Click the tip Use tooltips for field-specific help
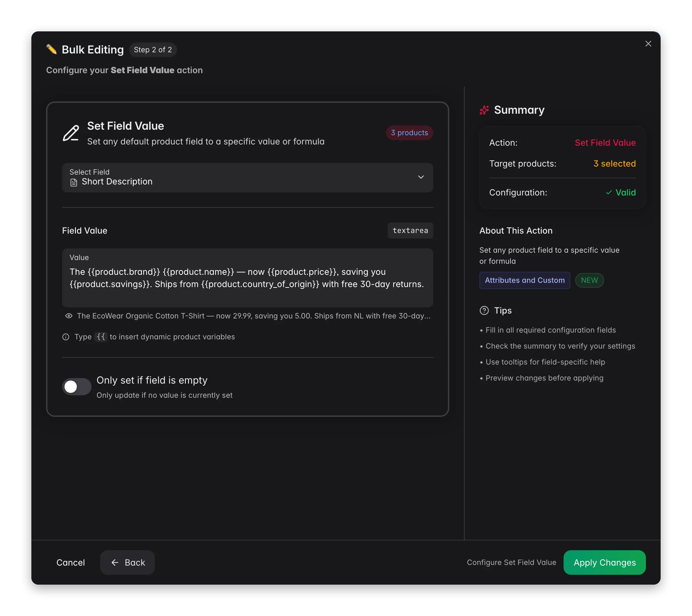Image resolution: width=692 pixels, height=616 pixels. (545, 362)
